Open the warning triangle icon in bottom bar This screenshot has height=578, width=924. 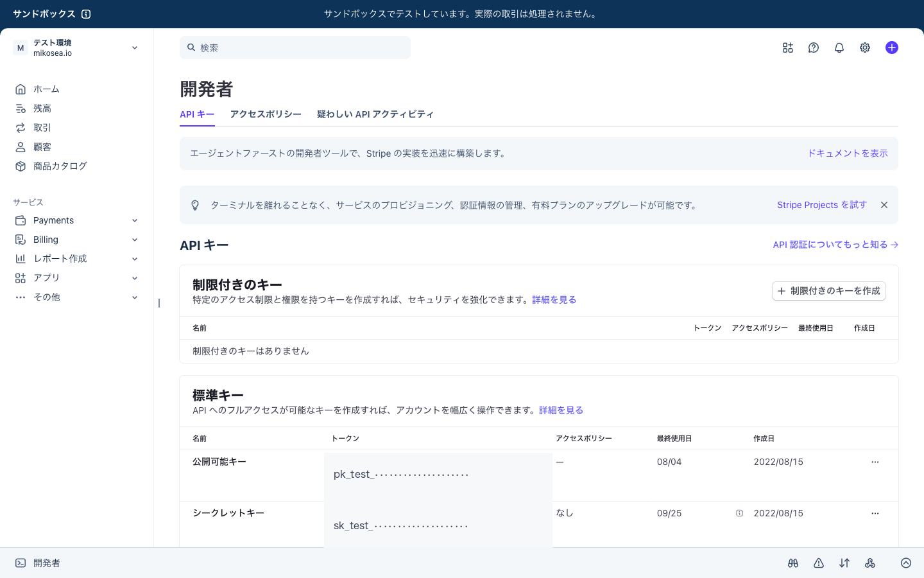pyautogui.click(x=819, y=563)
